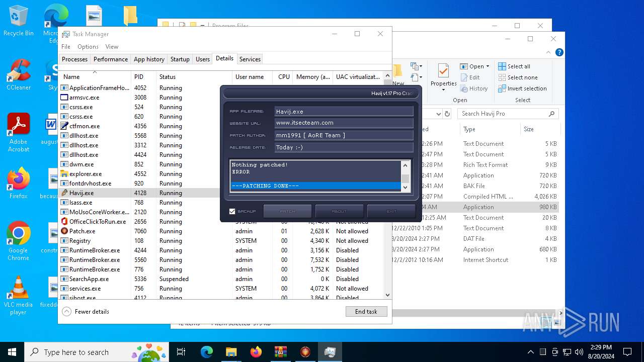Select the explorer.exe process row
The image size is (644, 362).
[140, 174]
